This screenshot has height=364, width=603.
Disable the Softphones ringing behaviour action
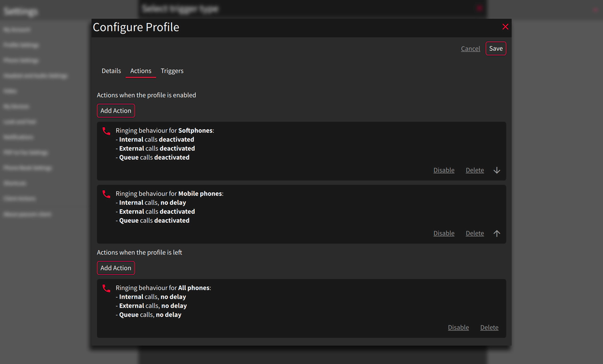(444, 170)
